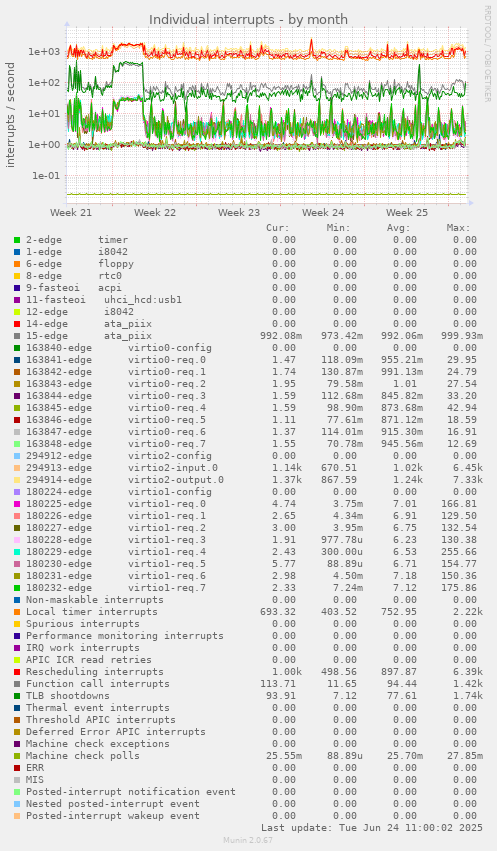
Task: Click the Week 23 axis label
Action: click(239, 213)
